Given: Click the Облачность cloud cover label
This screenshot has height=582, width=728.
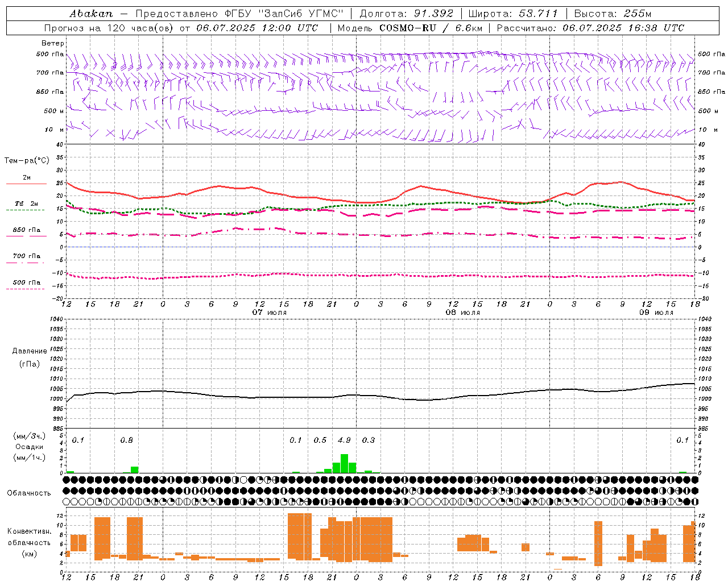Looking at the screenshot, I should pos(29,493).
